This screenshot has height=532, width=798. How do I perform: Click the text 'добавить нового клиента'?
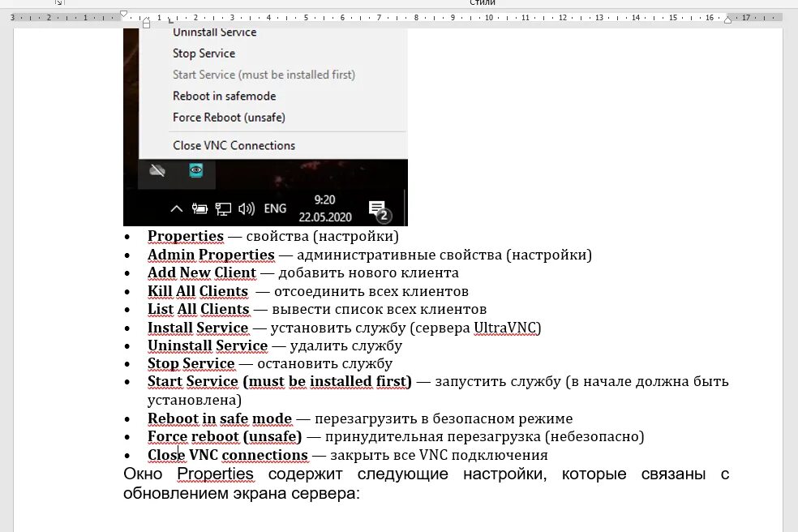click(368, 272)
